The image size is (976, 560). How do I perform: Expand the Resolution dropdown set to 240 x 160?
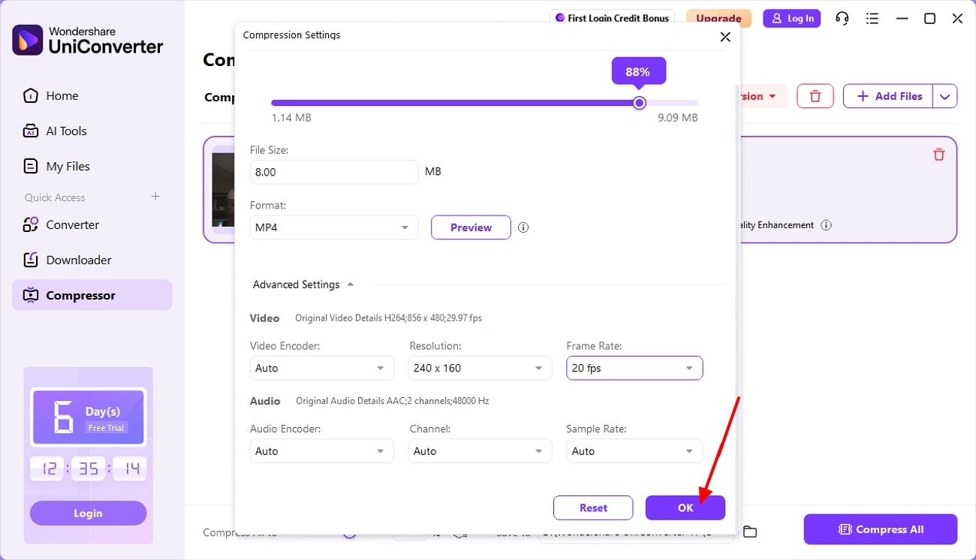click(477, 369)
